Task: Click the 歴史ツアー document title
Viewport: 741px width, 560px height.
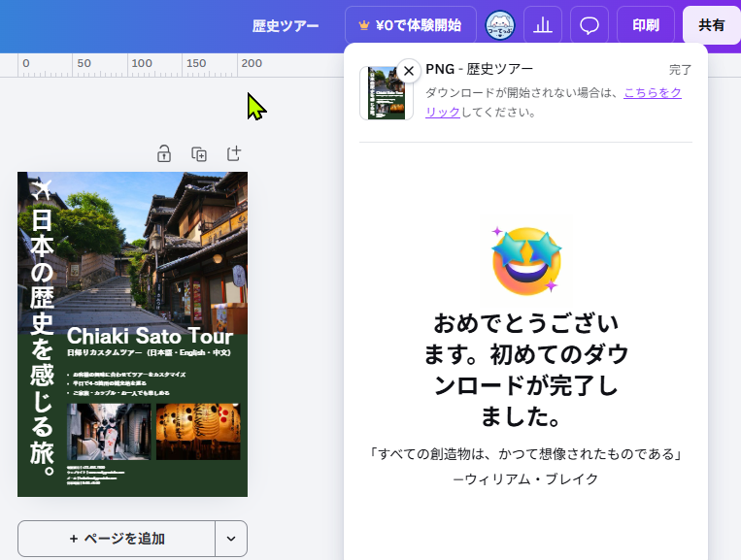Action: pos(286,25)
